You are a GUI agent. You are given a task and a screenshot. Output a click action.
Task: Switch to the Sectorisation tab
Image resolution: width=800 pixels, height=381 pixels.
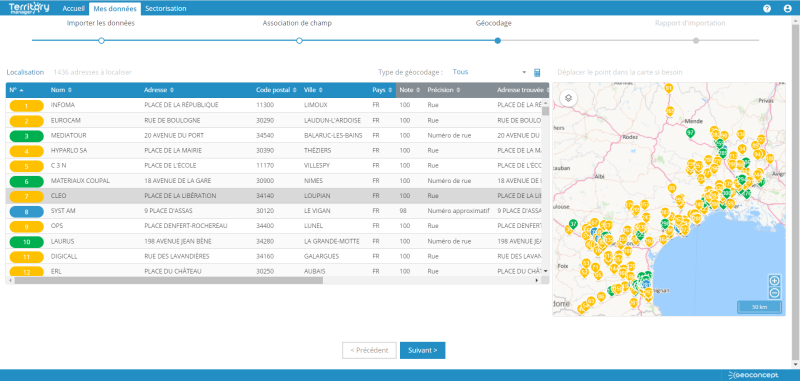165,9
